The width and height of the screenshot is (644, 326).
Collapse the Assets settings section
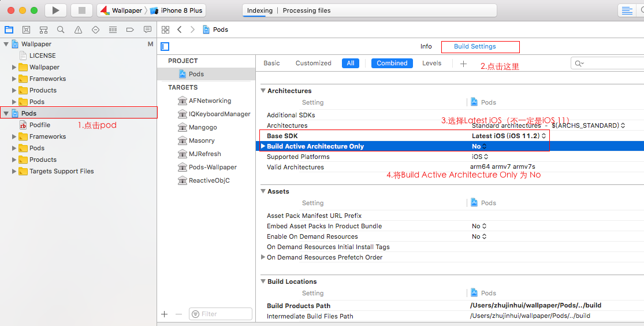coord(263,191)
